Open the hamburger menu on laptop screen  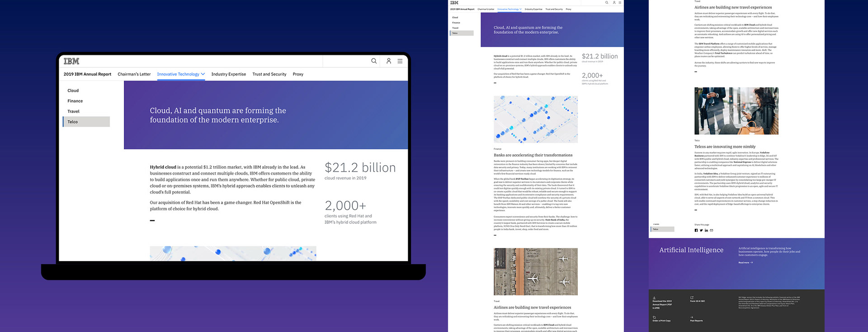pyautogui.click(x=400, y=61)
